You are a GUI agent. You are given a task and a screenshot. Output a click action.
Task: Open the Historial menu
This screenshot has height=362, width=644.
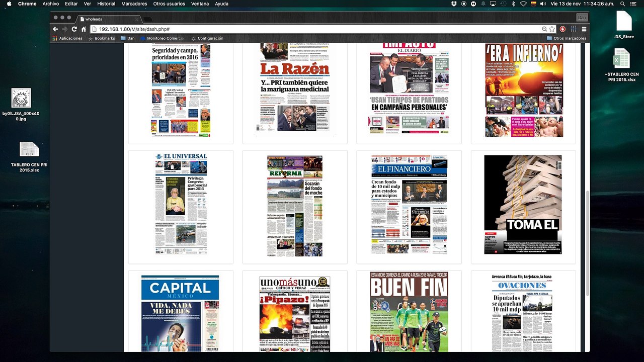[x=106, y=4]
